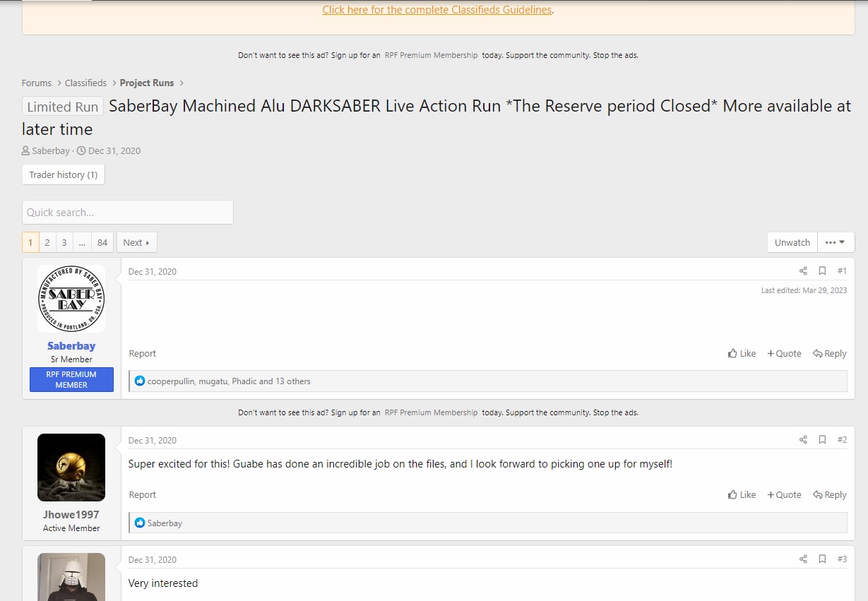Reply to Jhowe1997's post
Viewport: 868px width, 601px height.
click(x=830, y=495)
